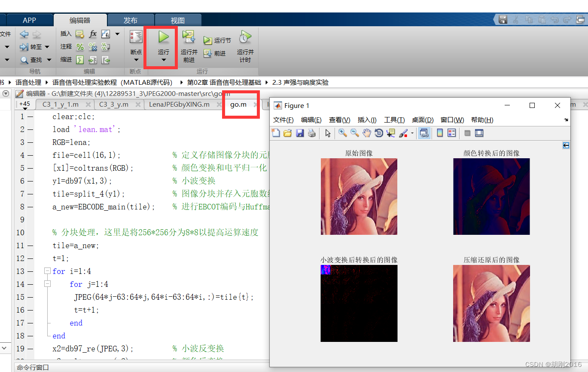Click Insert Legend icon in Figure 1

click(452, 133)
